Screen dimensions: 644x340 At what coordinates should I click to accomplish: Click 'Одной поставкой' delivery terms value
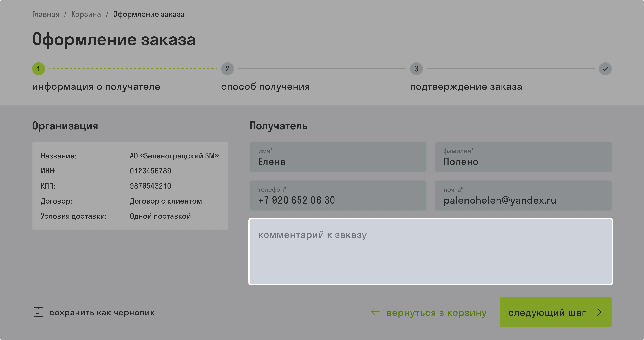(x=160, y=216)
